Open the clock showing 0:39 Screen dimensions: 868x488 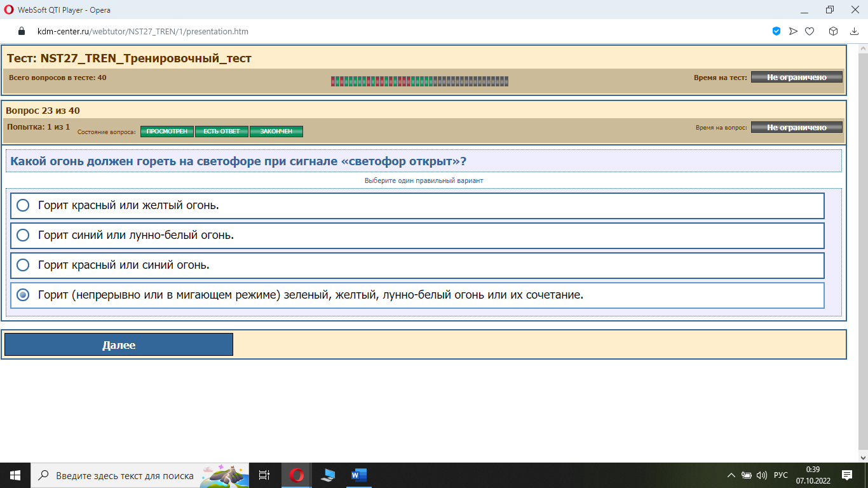pos(813,475)
